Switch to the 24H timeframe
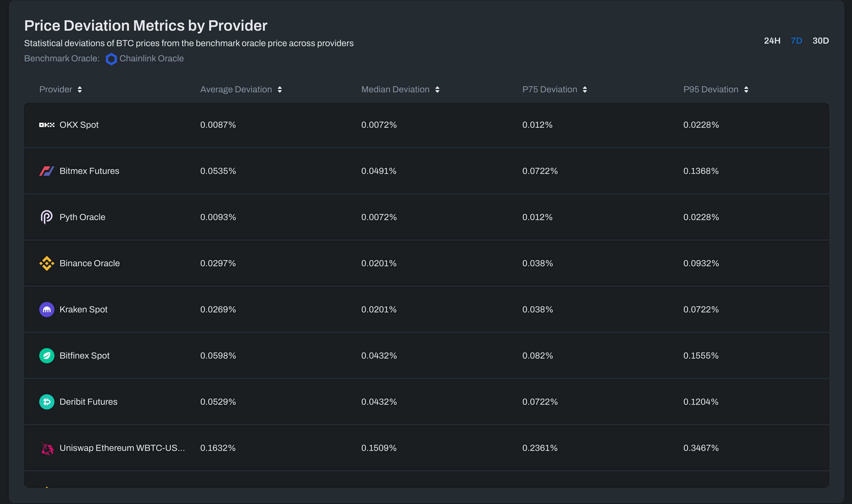This screenshot has width=852, height=504. pyautogui.click(x=772, y=41)
